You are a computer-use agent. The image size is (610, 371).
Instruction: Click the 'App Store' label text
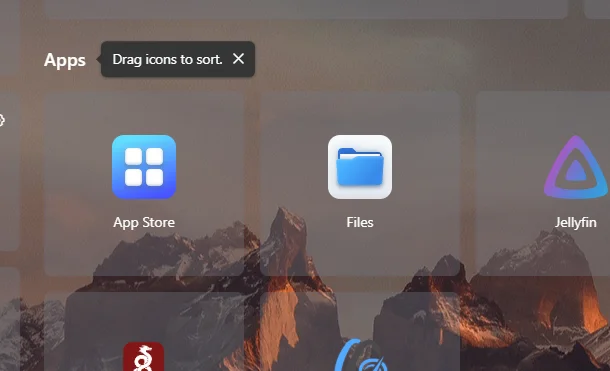(144, 222)
